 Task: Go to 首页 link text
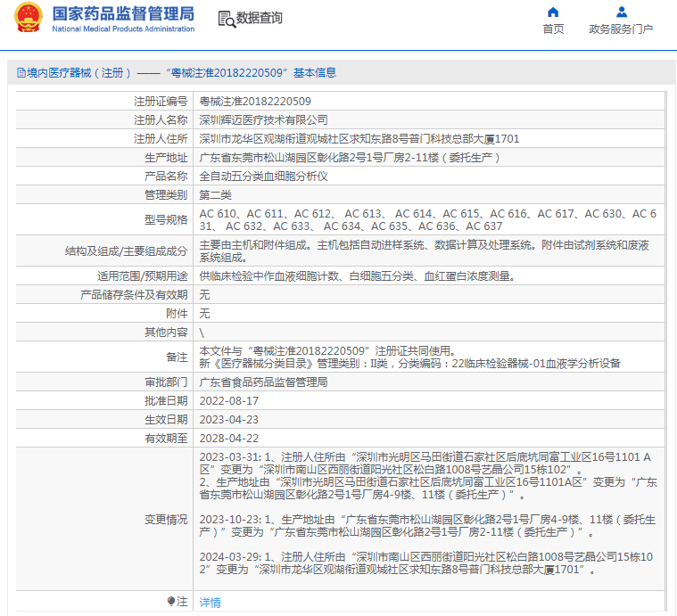coord(553,29)
